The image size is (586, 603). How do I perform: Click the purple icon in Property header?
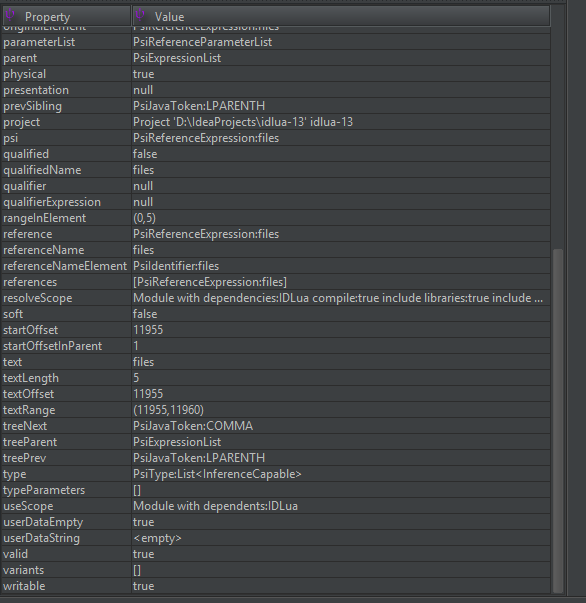click(10, 15)
